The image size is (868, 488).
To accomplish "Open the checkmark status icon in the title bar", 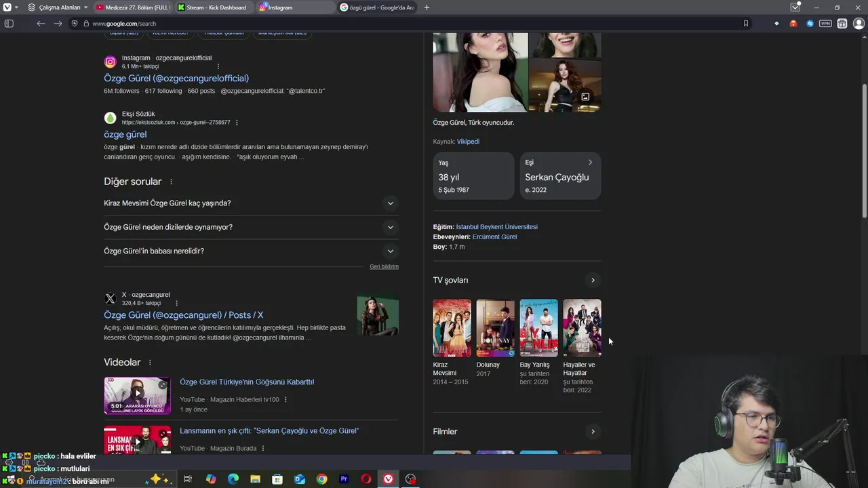I will point(795,7).
